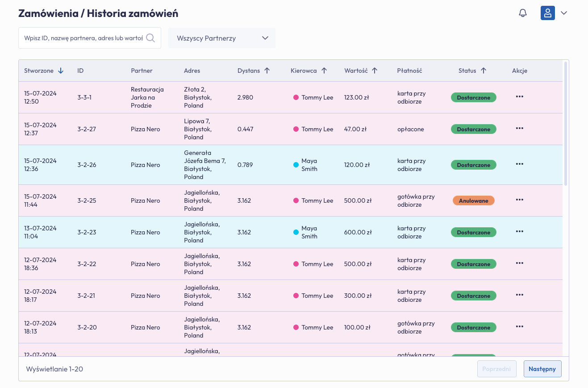Click Maya Smith in row 3-2-23
Screen dimensions: 588x388
(309, 232)
